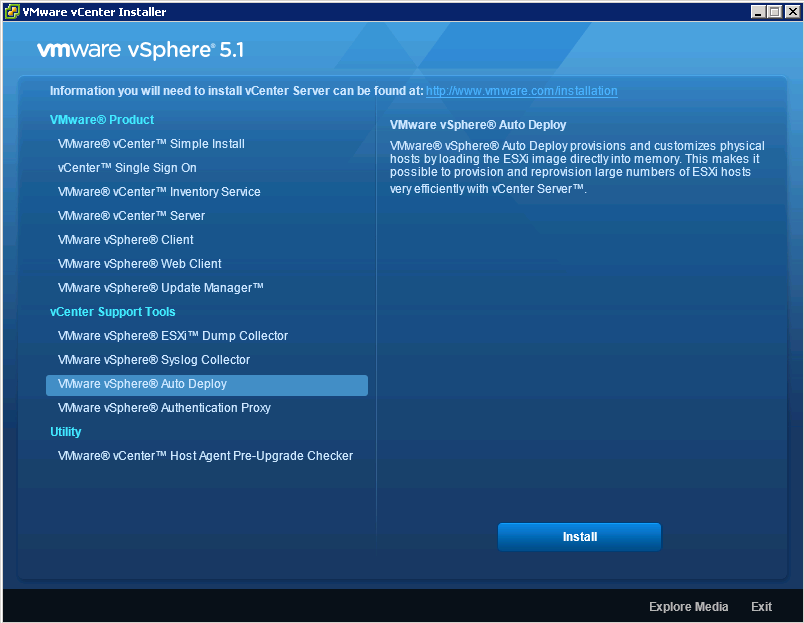Choose VMware vSphere Authentication Proxy
This screenshot has width=804, height=623.
(x=164, y=408)
